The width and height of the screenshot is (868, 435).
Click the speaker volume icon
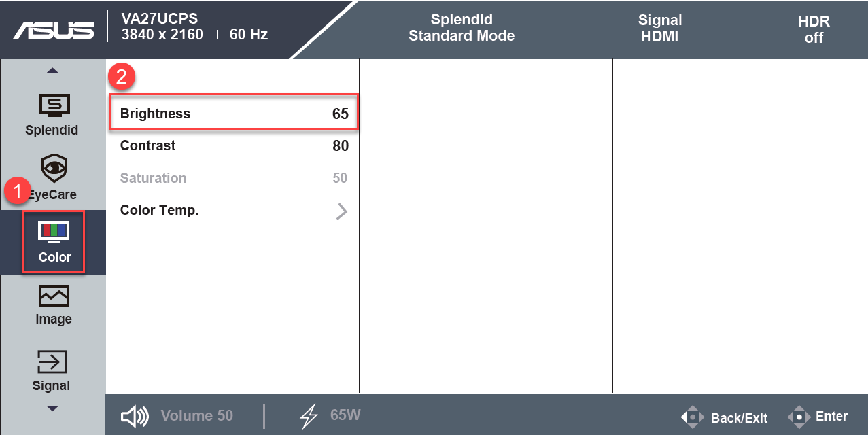click(135, 416)
